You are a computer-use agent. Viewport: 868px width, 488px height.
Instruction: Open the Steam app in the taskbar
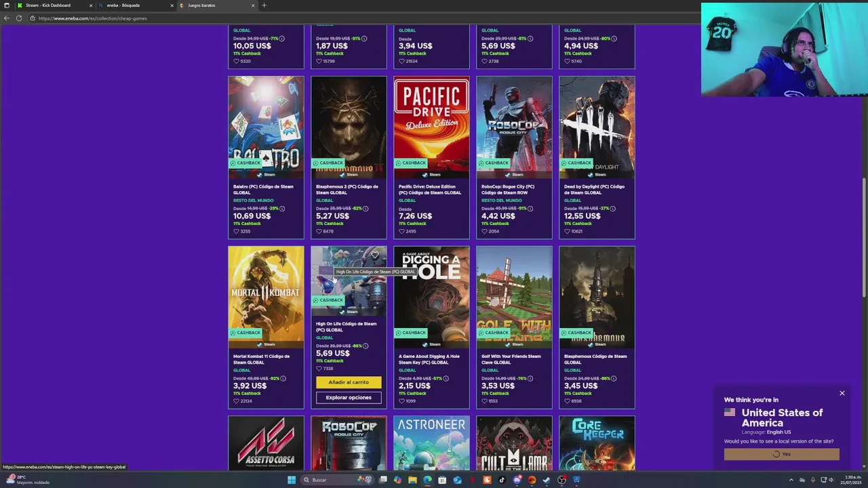547,480
